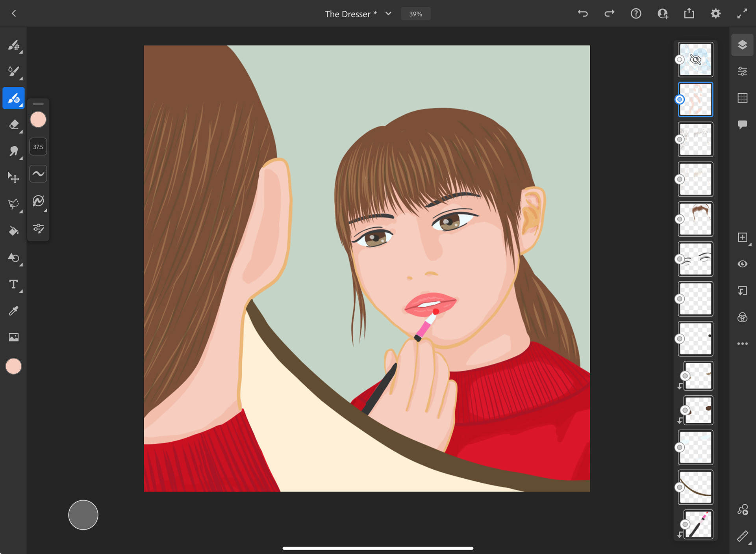Add a new layer
Screen dimensions: 756x554
point(742,237)
